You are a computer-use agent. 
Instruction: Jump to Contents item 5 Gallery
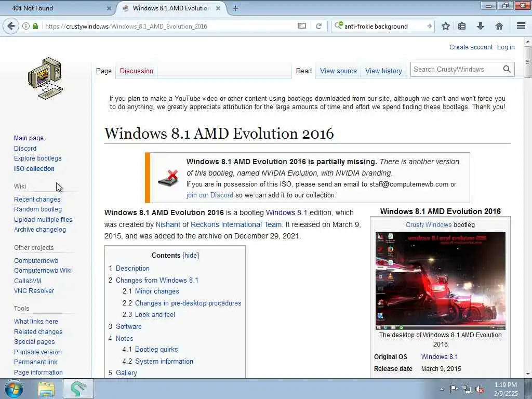[x=126, y=373]
